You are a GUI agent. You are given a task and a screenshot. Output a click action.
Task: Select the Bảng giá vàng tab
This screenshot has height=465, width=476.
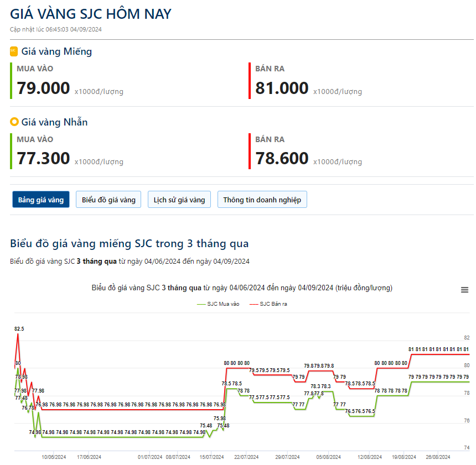click(x=40, y=200)
